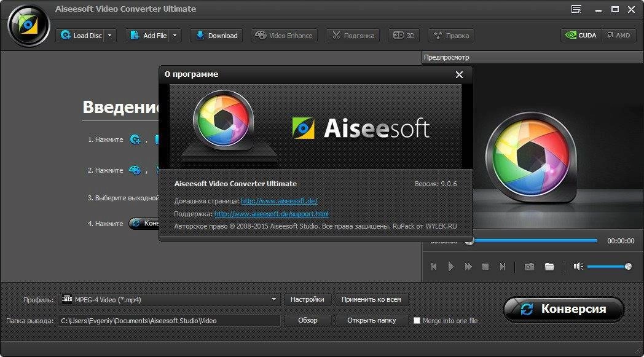
Task: Click the 00:00:00 end time label
Action: point(621,241)
